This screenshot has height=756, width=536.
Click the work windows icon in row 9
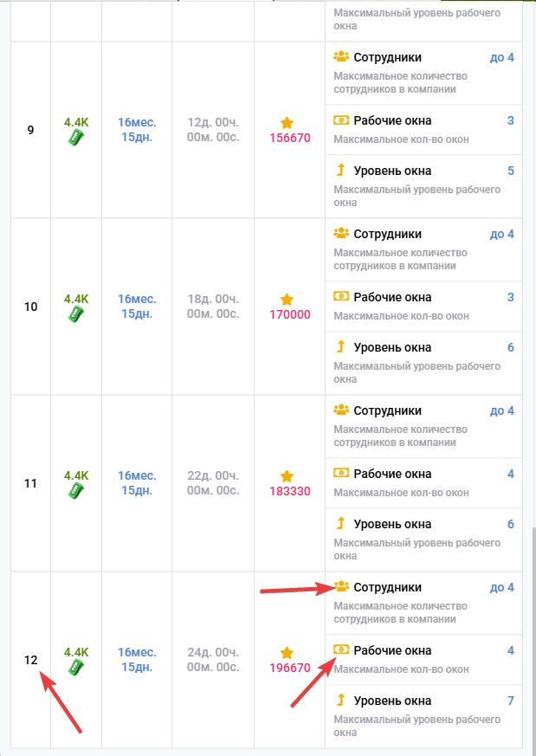point(341,120)
